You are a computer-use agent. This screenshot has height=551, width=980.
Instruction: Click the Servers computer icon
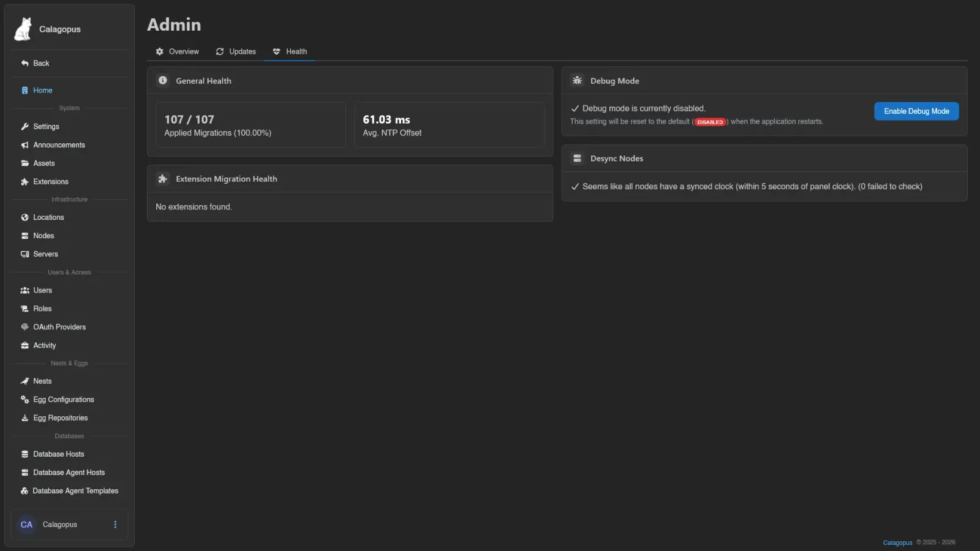pos(25,254)
